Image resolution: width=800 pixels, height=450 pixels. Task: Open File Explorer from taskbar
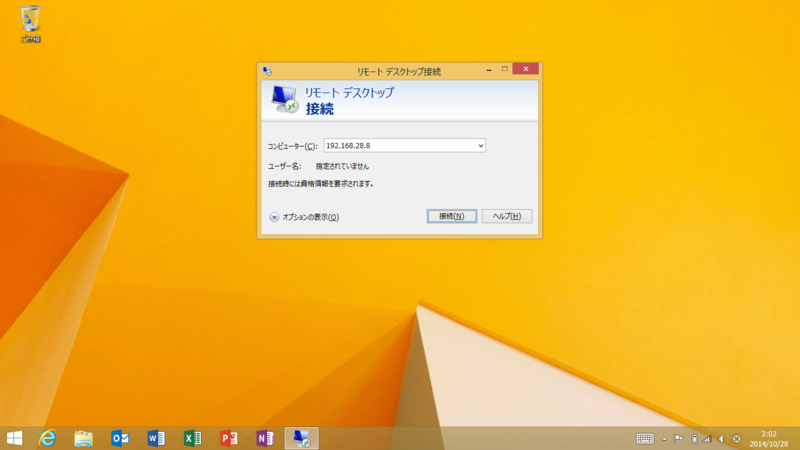(x=84, y=438)
